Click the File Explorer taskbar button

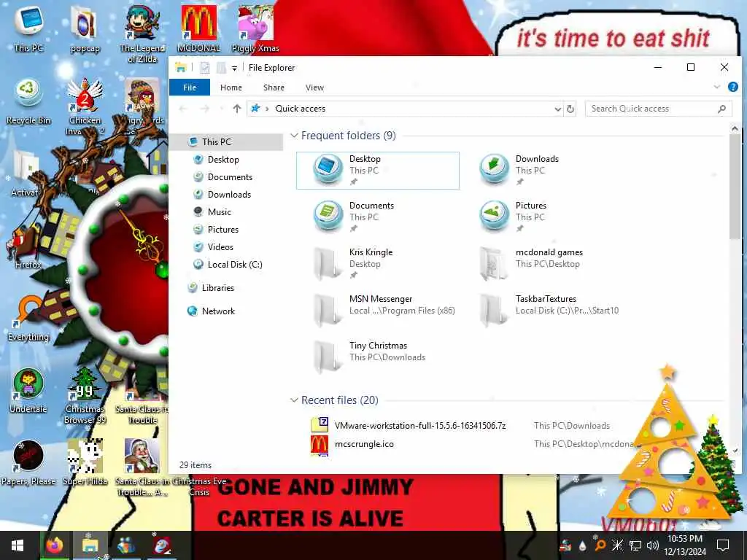tap(90, 545)
